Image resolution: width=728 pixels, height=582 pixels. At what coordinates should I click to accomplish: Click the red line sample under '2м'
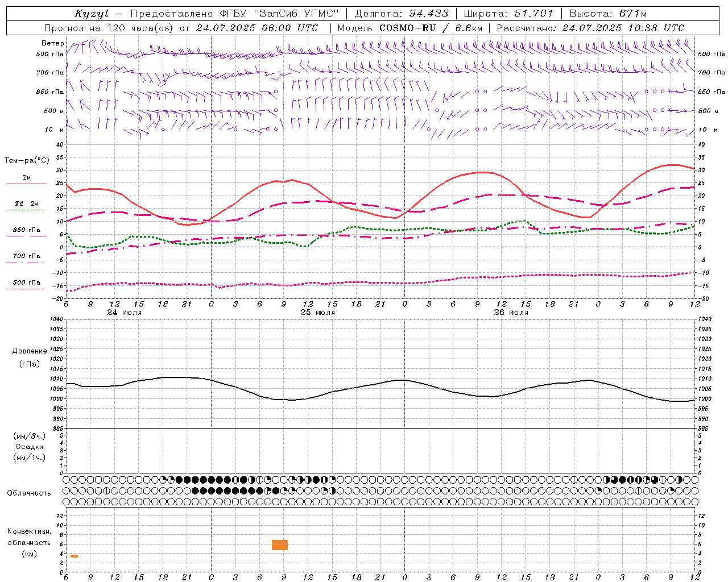click(26, 184)
